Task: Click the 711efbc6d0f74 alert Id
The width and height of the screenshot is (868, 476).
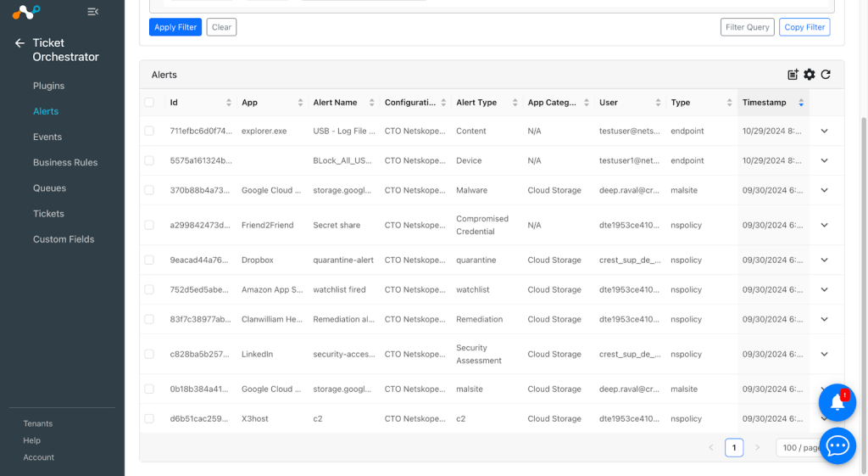Action: point(201,131)
